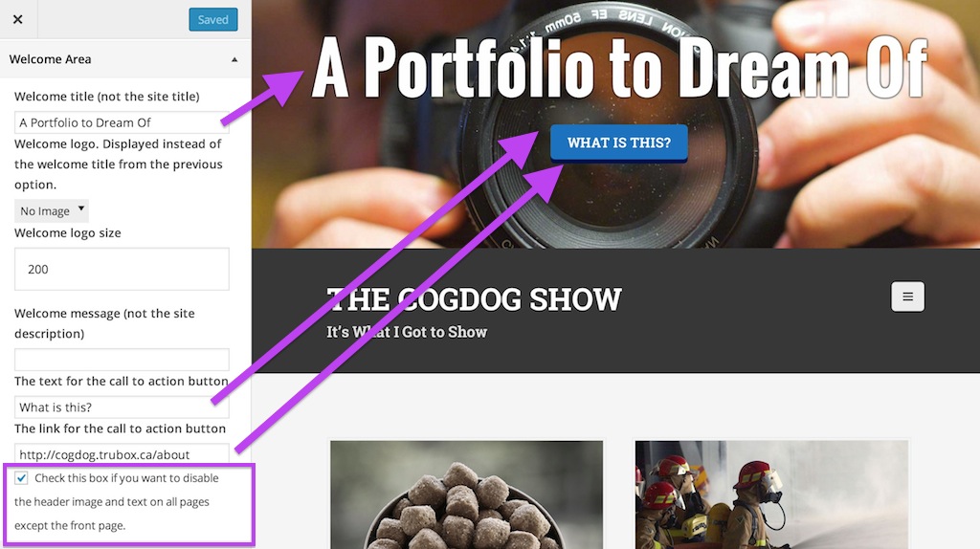This screenshot has width=980, height=549.
Task: Open the No Image dropdown
Action: coord(52,211)
